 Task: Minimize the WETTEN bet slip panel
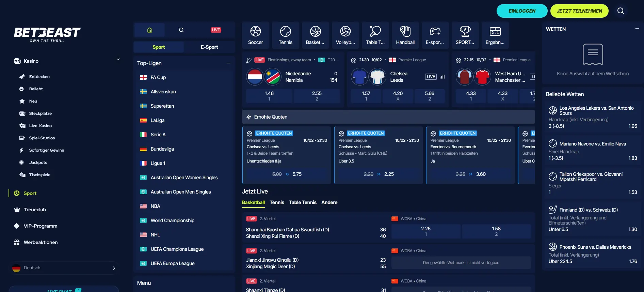pos(637,29)
